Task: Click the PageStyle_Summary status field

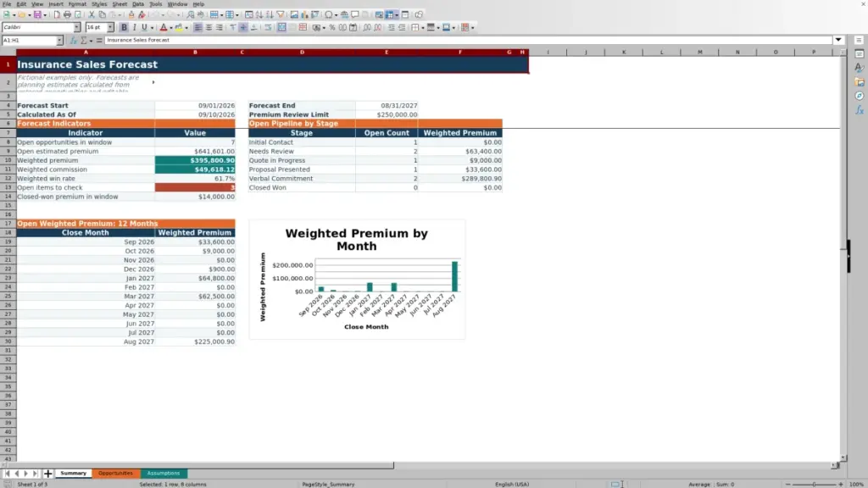Action: [328, 485]
